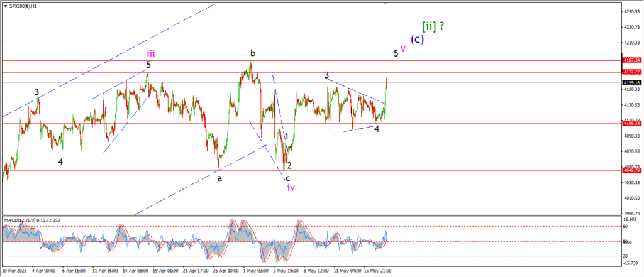Click the black a wave label
Viewport: 644px width, 277px height.
[219, 178]
